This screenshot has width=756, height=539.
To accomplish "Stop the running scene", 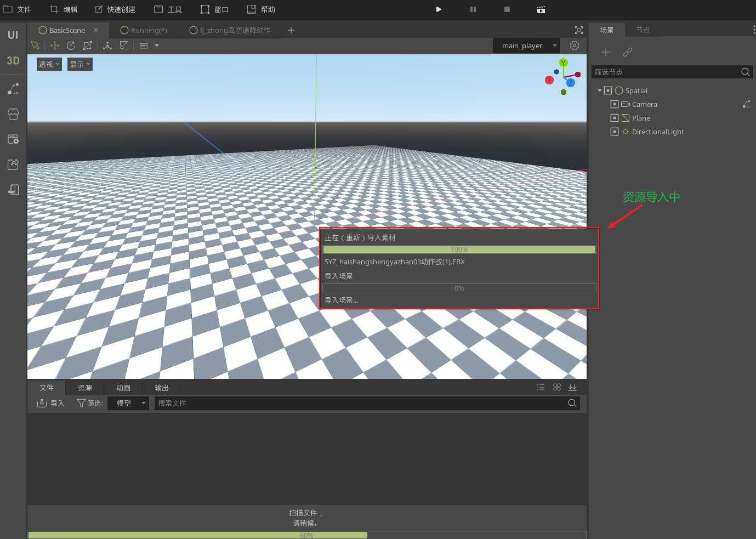I will 507,9.
